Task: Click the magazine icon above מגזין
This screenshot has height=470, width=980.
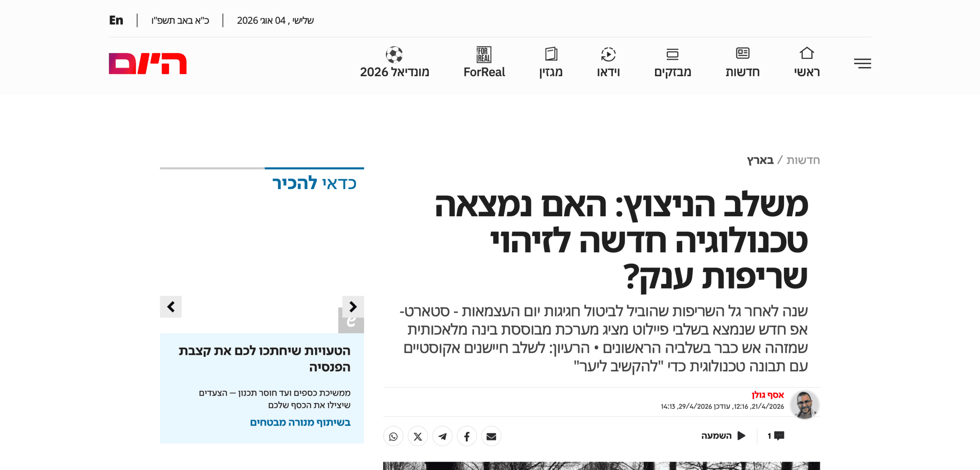Action: tap(551, 54)
